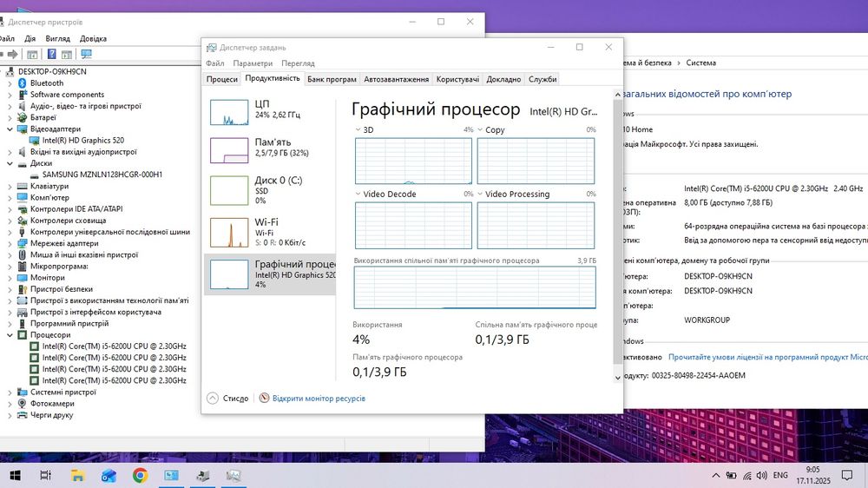Switch to the Користувачі tab
The height and width of the screenshot is (488, 868).
[457, 79]
